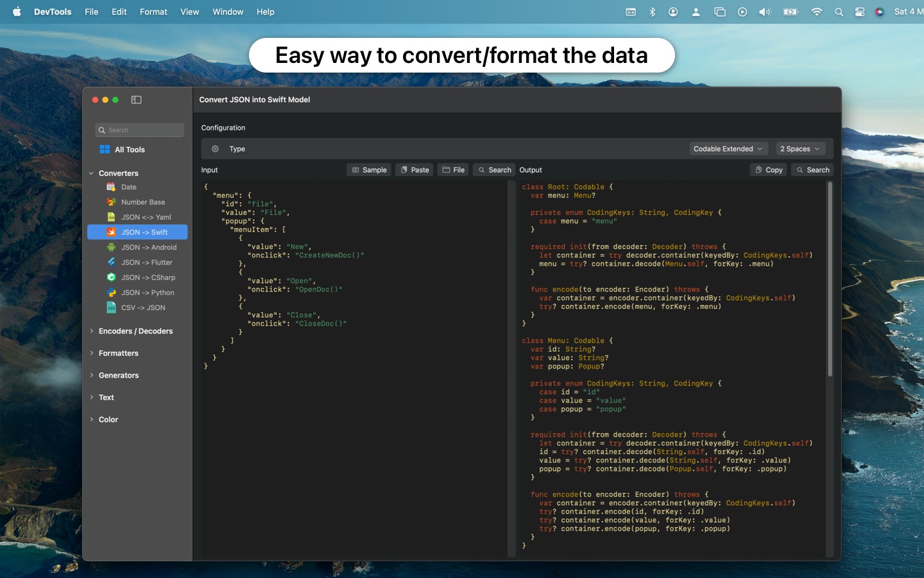Click the screen mirroring menu icon
The width and height of the screenshot is (924, 578).
point(720,12)
